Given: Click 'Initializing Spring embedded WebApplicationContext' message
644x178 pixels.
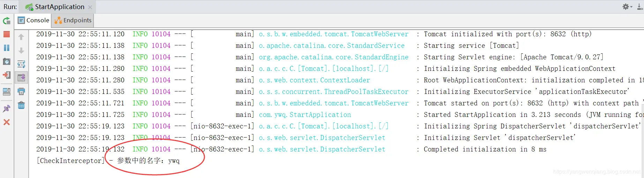Looking at the screenshot, I should (519, 68).
